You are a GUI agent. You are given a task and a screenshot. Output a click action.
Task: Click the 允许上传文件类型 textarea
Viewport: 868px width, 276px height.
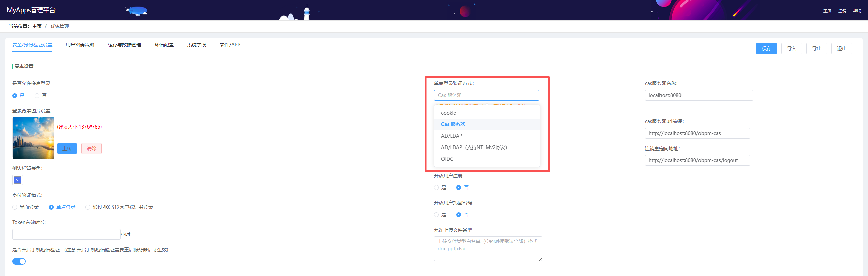tap(488, 249)
